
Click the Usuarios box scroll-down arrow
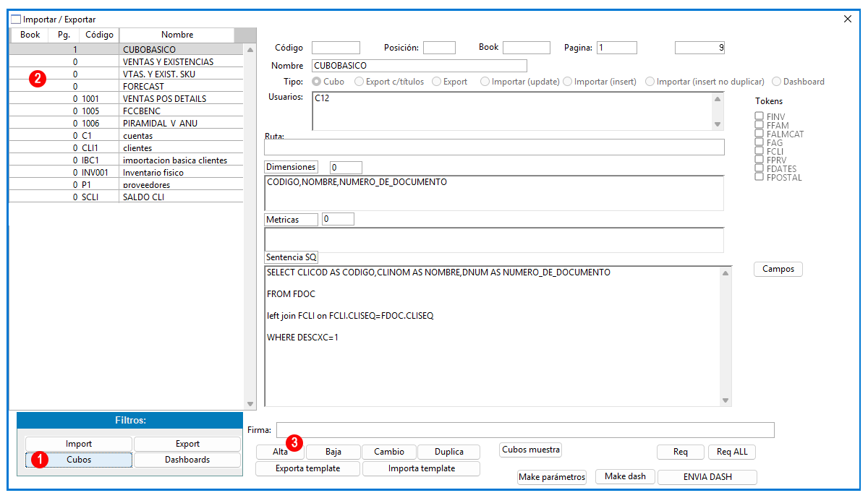[718, 124]
